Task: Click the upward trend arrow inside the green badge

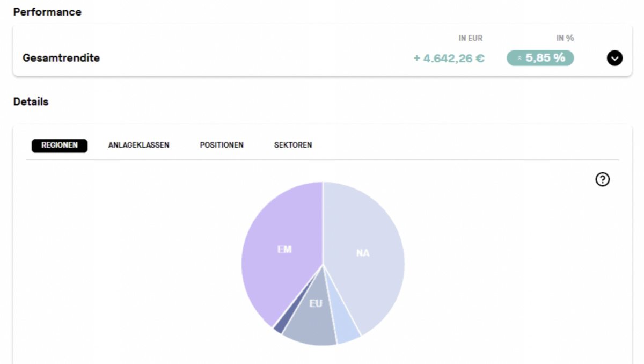Action: (x=519, y=57)
